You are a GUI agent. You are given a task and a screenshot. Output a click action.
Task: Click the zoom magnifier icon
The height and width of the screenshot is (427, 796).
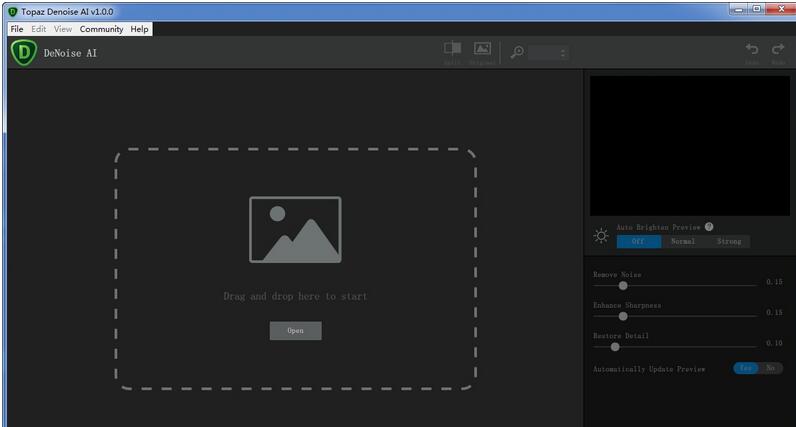pos(517,53)
